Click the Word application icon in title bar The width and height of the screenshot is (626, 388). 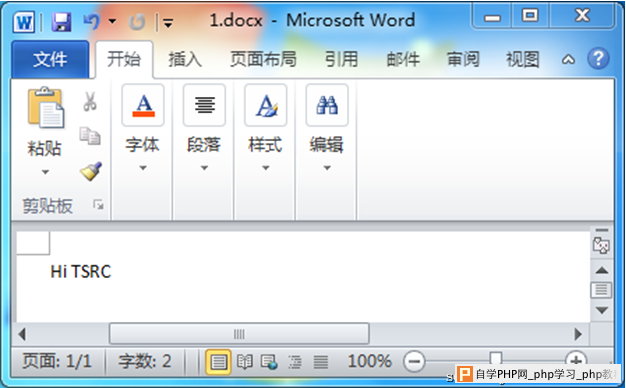click(x=24, y=22)
